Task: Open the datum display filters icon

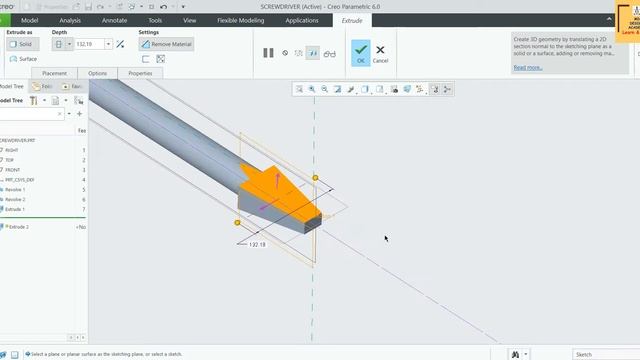Action: pyautogui.click(x=420, y=89)
